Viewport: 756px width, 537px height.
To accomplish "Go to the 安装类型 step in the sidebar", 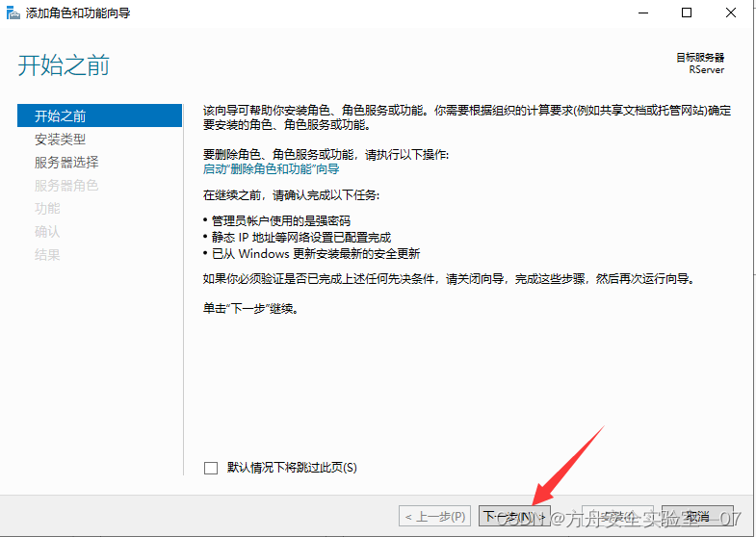I will pyautogui.click(x=60, y=140).
